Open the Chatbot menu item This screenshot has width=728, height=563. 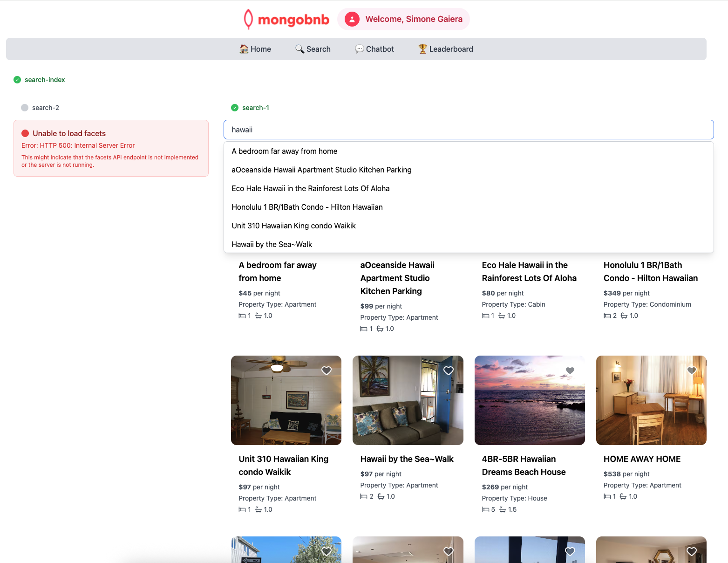point(374,49)
